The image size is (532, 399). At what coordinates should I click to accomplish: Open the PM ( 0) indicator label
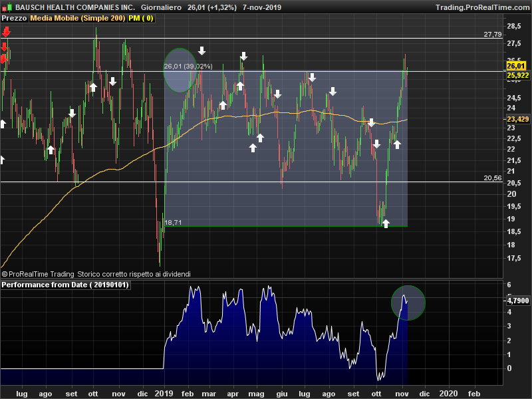pyautogui.click(x=141, y=19)
